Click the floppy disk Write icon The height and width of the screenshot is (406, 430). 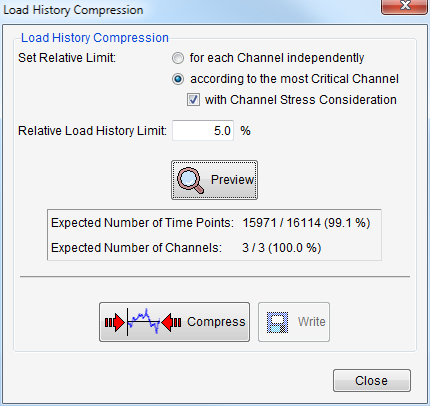277,322
